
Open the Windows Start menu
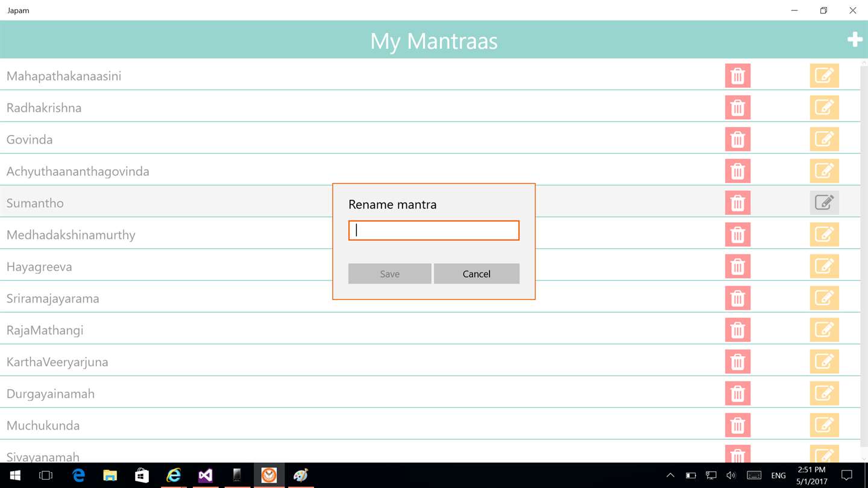pos(15,475)
